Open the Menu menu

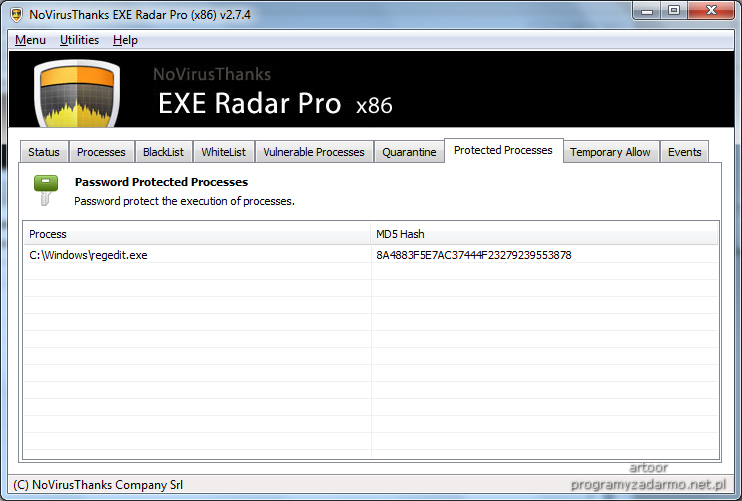(x=30, y=40)
